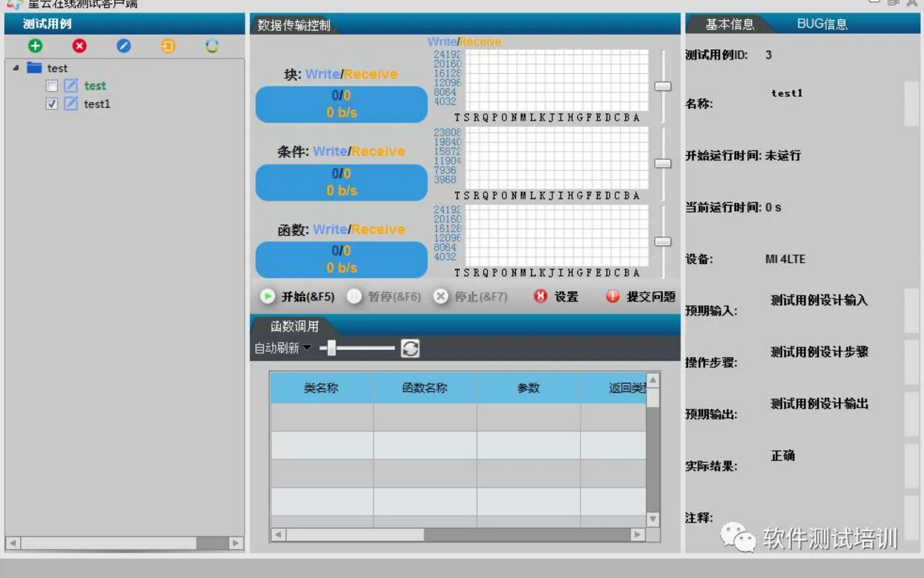Screen dimensions: 924x578
Task: Click the refresh icon next to auto-refresh slider
Action: [410, 348]
